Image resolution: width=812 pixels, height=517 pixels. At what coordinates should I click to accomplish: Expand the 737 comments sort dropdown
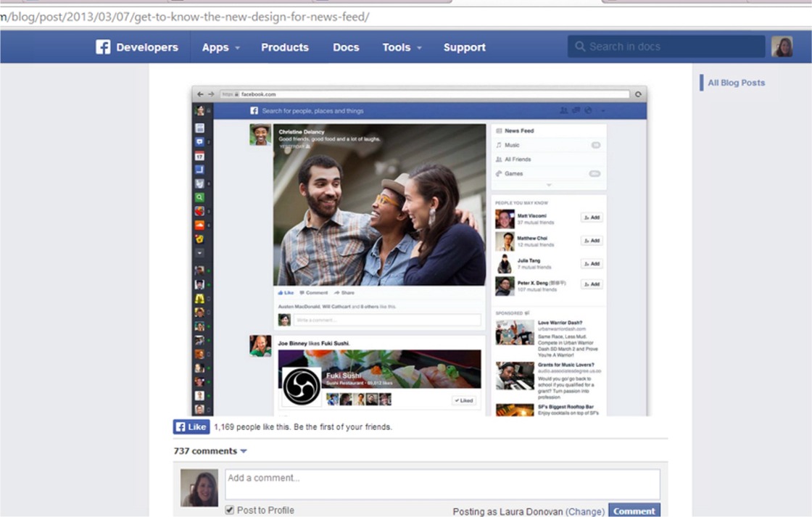(244, 451)
